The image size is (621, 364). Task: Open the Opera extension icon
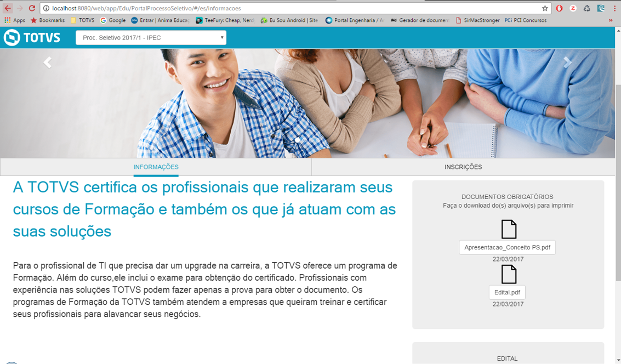[x=559, y=8]
